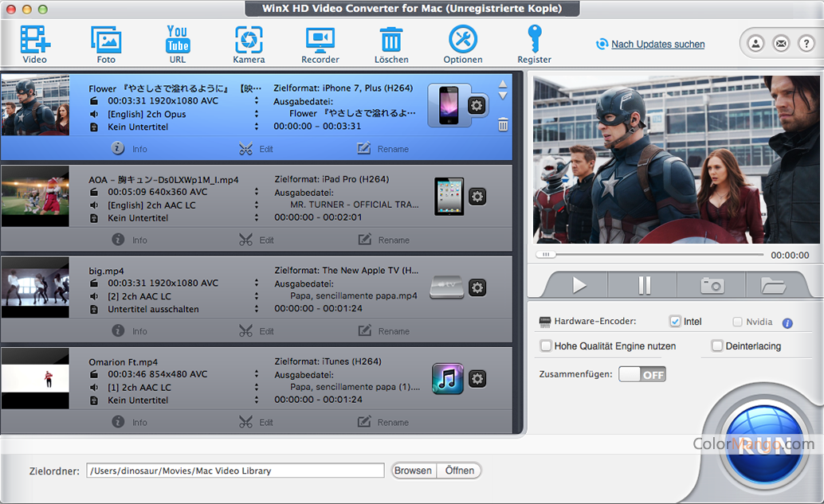Select the big.mp4 video thumbnail
The height and width of the screenshot is (504, 824).
tap(35, 287)
